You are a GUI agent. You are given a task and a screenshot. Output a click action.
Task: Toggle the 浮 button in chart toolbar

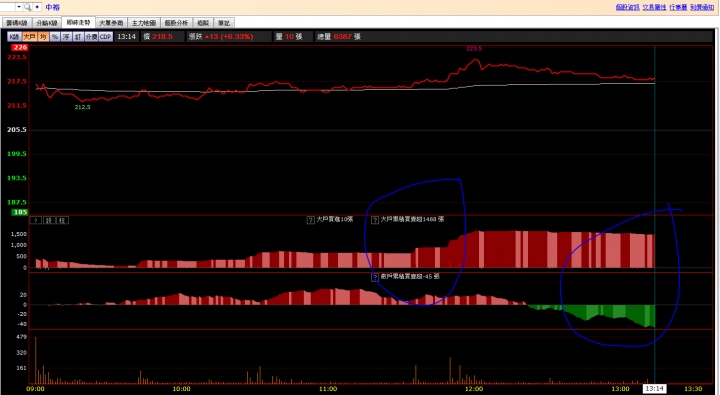[x=67, y=37]
